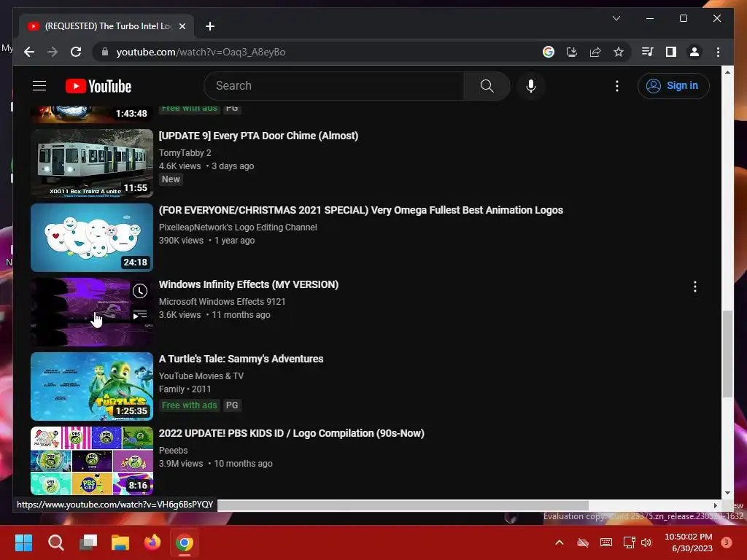
Task: Open Task View on taskbar
Action: (x=88, y=542)
